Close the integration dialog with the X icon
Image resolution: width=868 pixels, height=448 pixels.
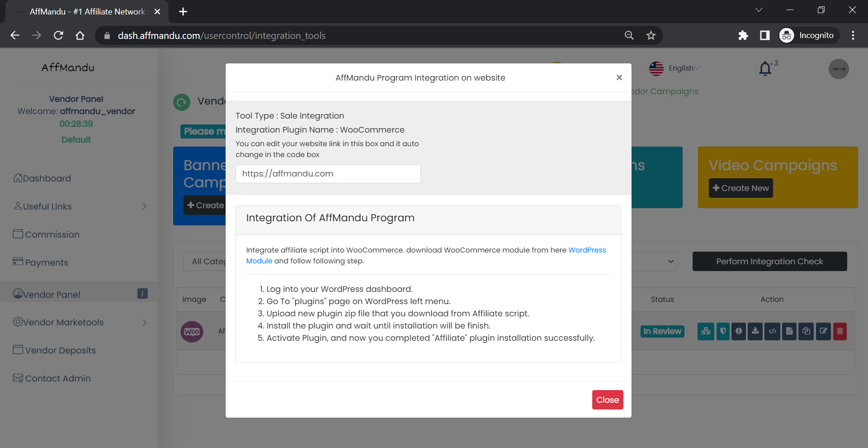[619, 77]
